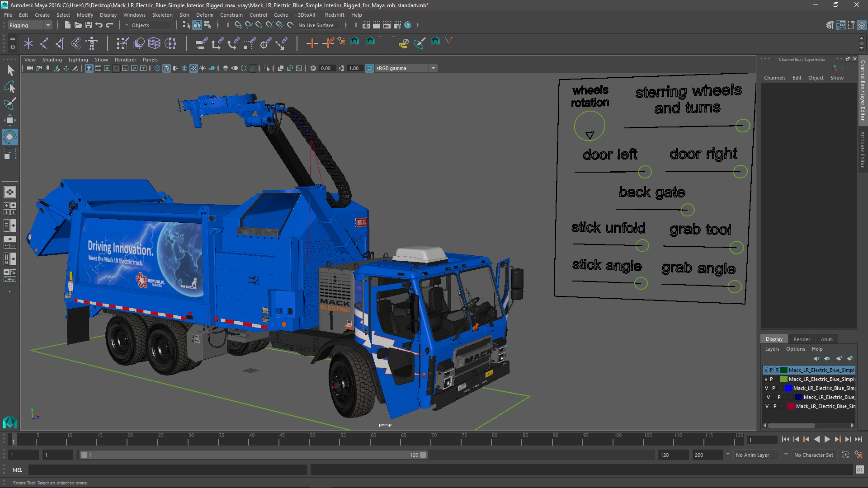868x488 pixels.
Task: Choose the Paint Selection tool
Action: click(10, 103)
